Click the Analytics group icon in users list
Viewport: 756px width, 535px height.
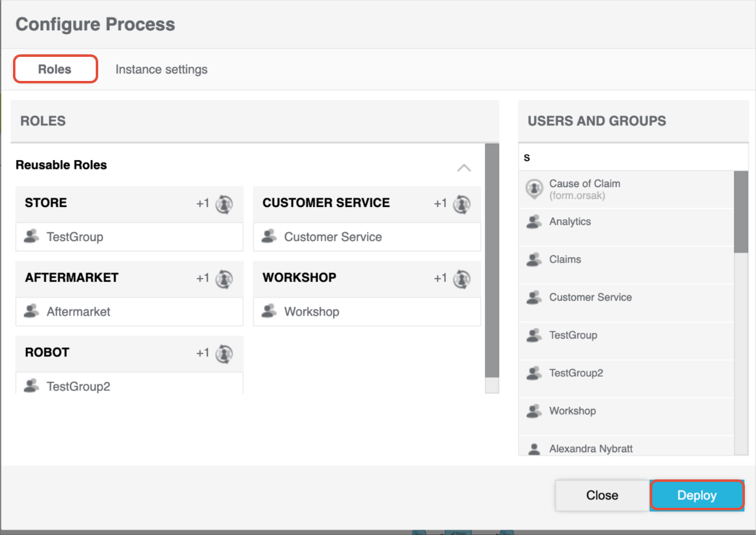(x=534, y=222)
